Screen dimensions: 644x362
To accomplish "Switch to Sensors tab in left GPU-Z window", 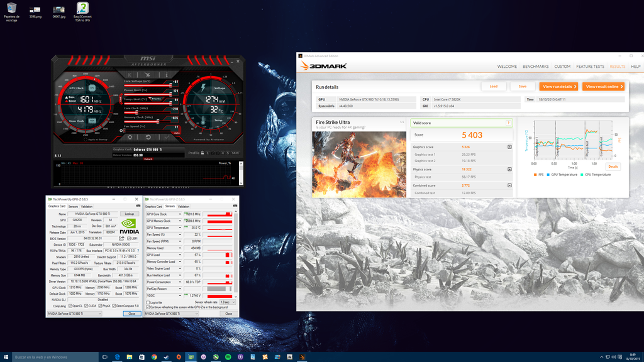I will (x=73, y=206).
